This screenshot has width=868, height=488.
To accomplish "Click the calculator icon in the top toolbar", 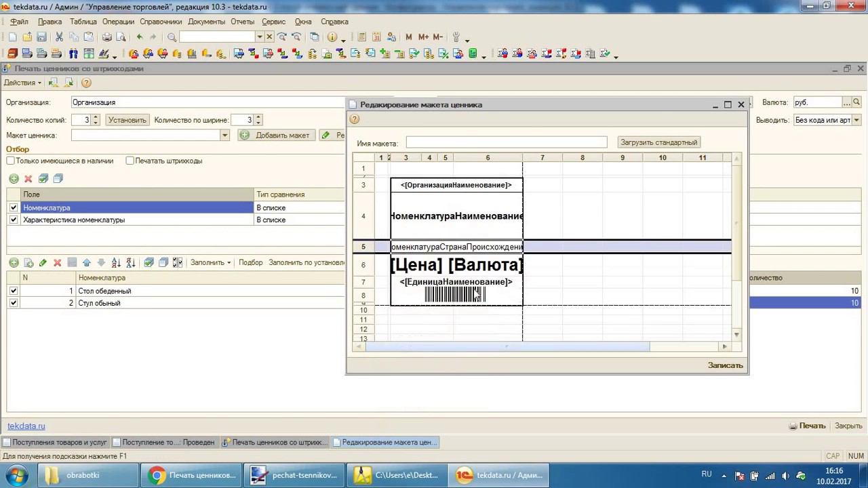I will pos(361,37).
